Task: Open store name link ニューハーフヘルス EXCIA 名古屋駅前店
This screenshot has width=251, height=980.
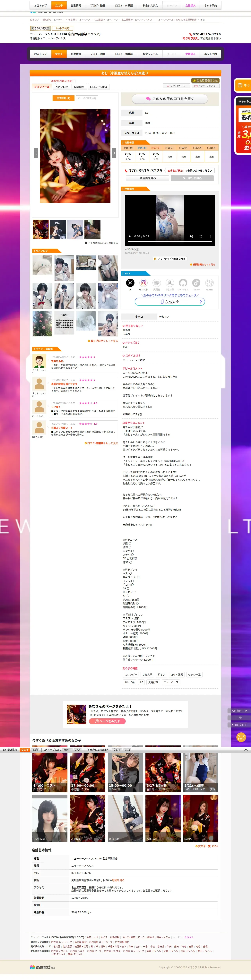Action: (94, 859)
